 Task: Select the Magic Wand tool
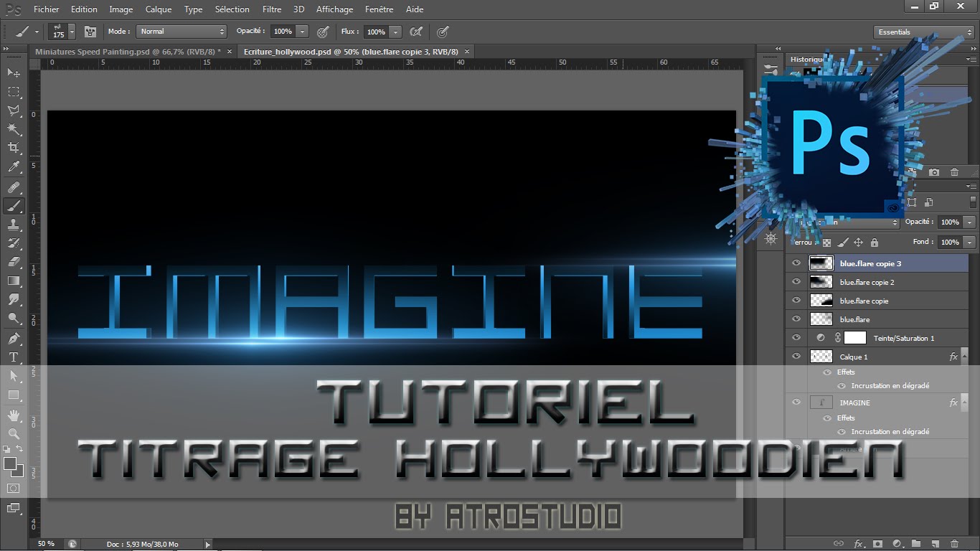[14, 129]
